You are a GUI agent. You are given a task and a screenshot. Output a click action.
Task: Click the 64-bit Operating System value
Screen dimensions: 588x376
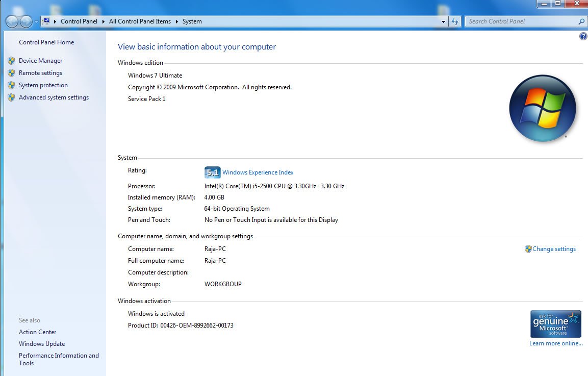(x=237, y=209)
